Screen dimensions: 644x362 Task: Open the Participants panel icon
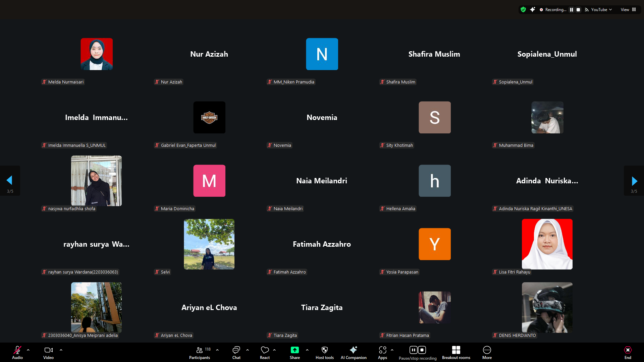coord(200,350)
